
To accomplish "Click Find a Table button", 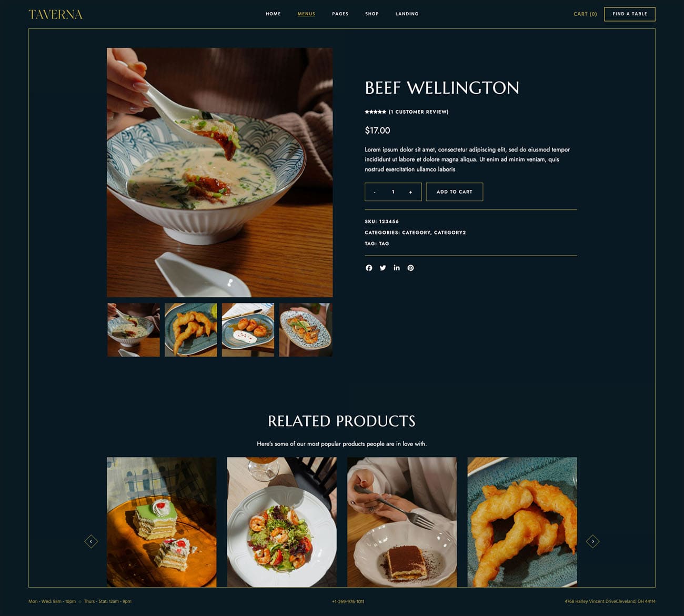I will [629, 14].
